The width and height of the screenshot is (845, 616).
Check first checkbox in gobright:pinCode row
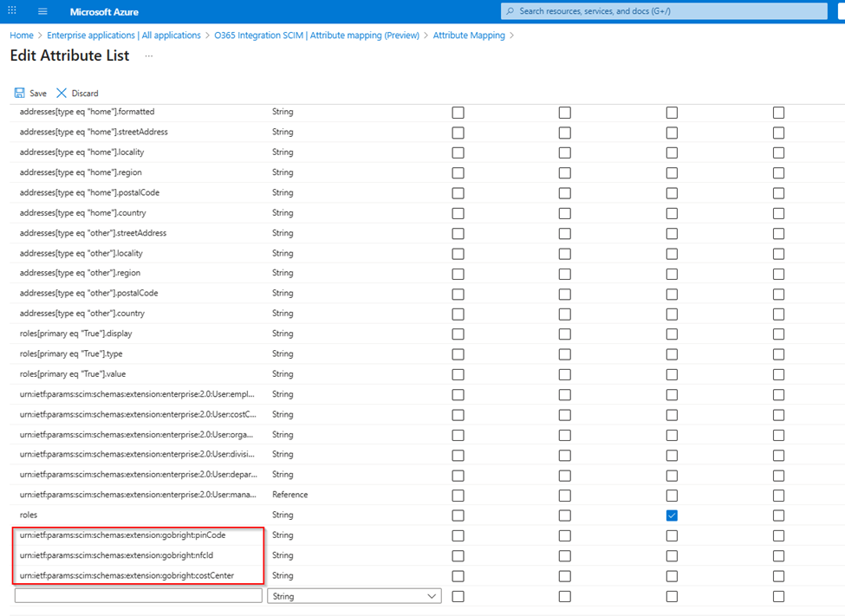tap(458, 535)
